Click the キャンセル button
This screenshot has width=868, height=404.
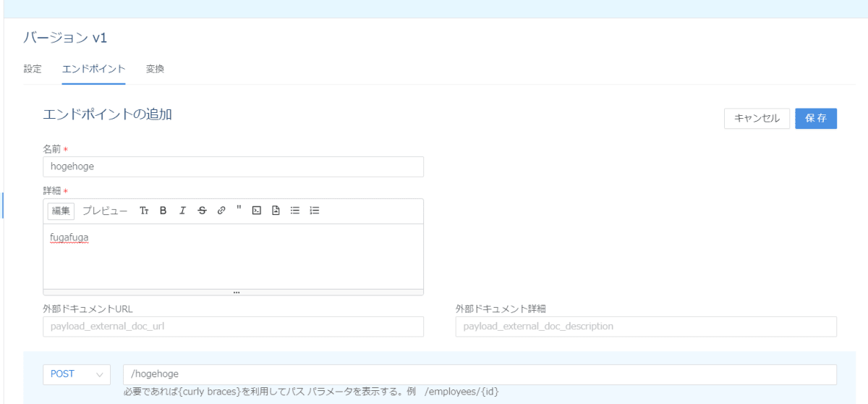(x=757, y=119)
